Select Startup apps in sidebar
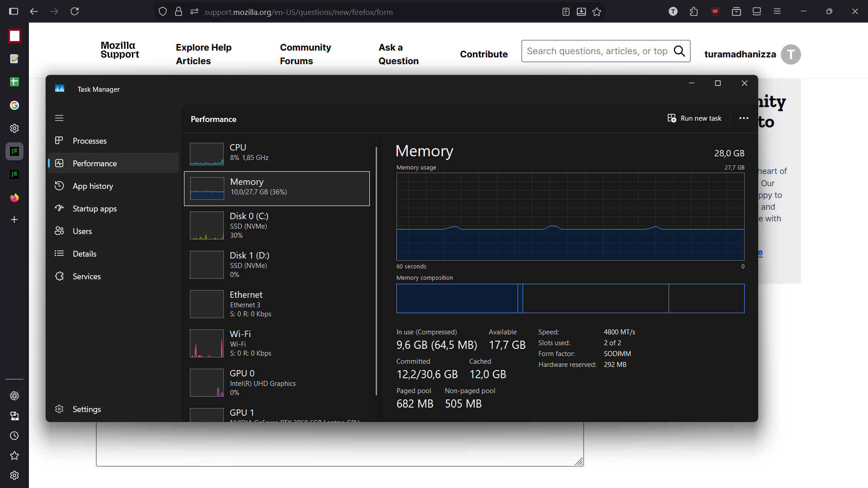The image size is (868, 488). pos(94,208)
